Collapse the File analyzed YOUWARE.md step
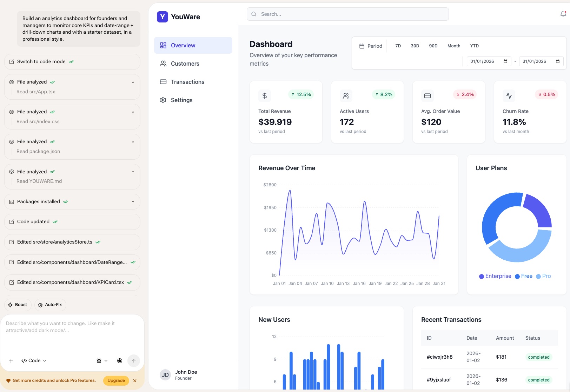Viewport: 570px width, 392px height. 133,172
